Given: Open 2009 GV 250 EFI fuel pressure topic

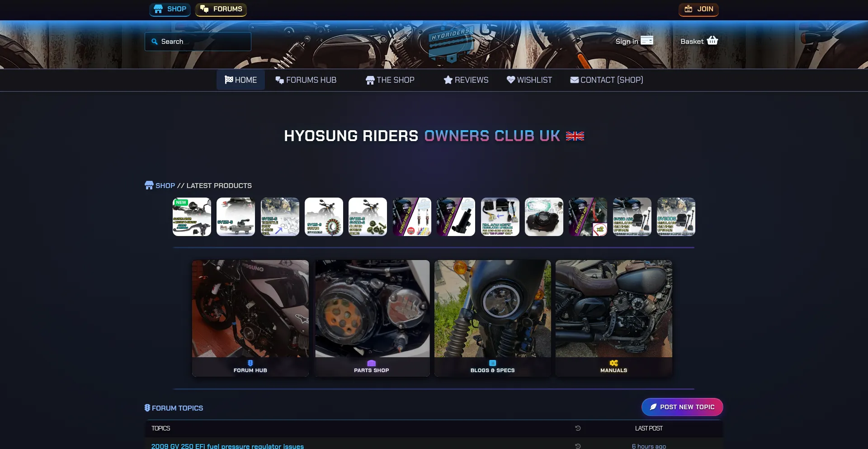Looking at the screenshot, I should point(227,446).
